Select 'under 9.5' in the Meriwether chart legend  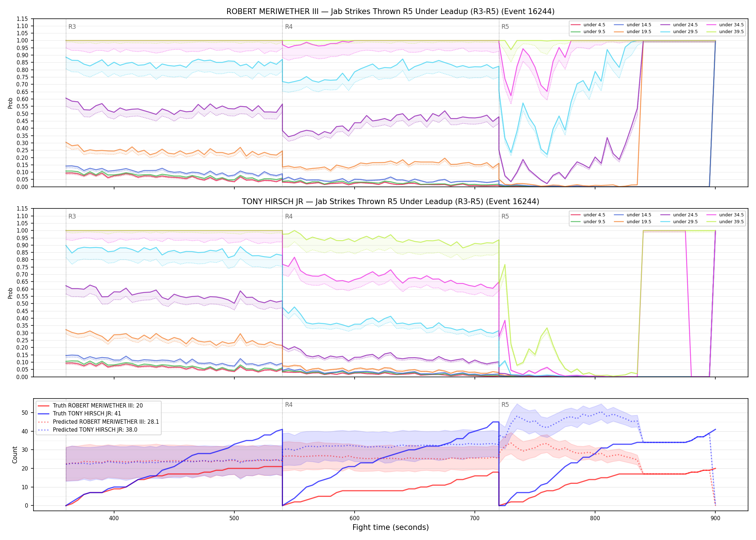(588, 32)
